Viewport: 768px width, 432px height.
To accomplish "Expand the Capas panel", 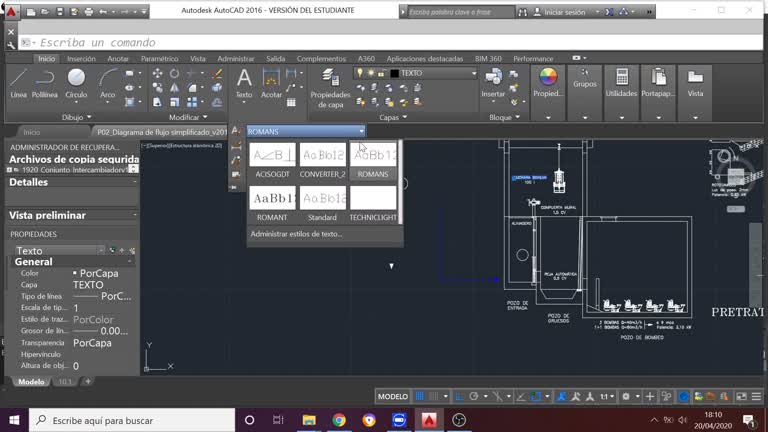I will tap(393, 117).
